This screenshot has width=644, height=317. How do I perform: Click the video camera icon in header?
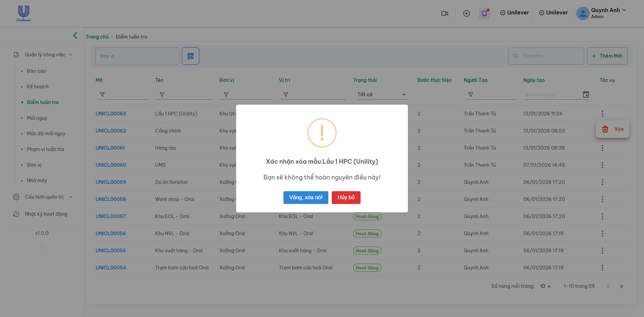click(445, 13)
